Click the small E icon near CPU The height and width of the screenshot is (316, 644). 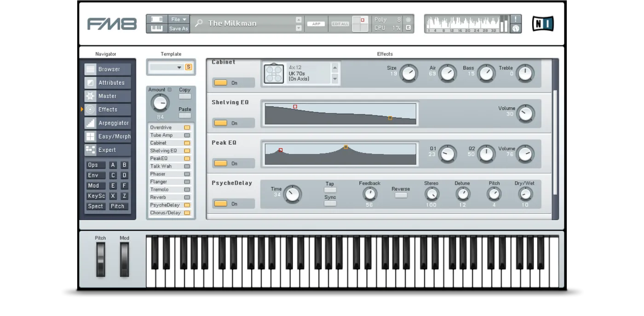pos(408,28)
